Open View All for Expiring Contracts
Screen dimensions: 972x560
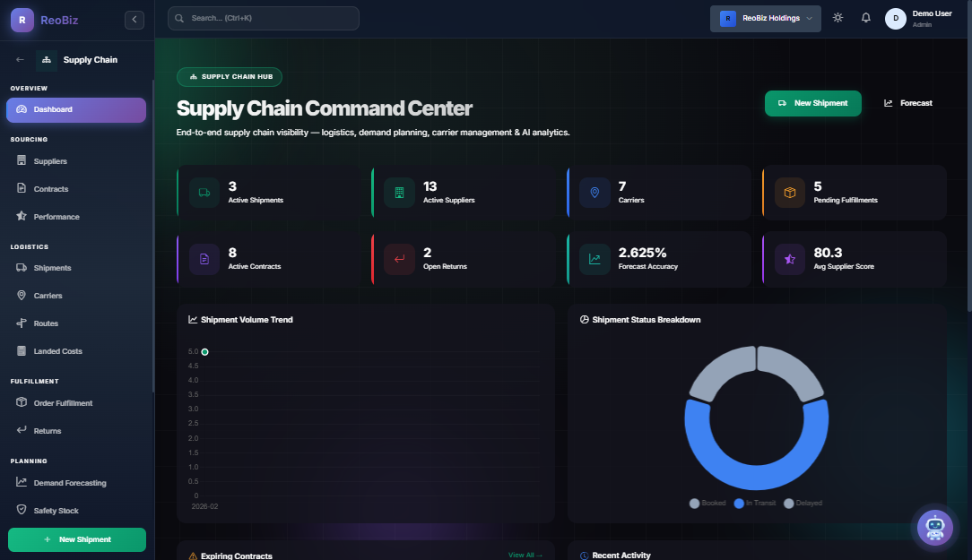[525, 555]
